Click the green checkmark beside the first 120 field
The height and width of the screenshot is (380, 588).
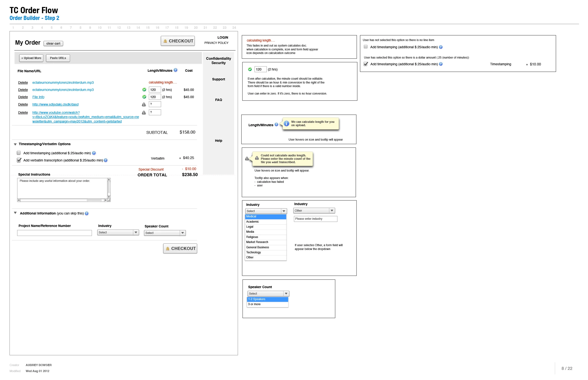coord(144,89)
